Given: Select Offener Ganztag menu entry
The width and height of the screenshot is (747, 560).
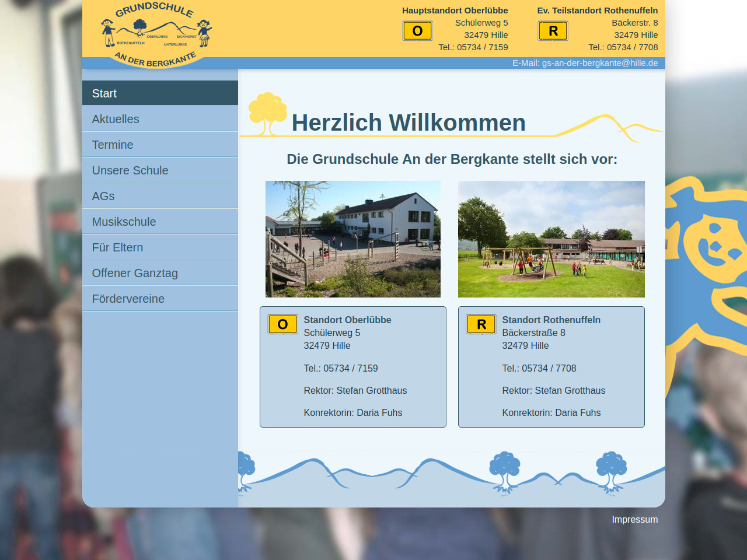Looking at the screenshot, I should pos(160,273).
